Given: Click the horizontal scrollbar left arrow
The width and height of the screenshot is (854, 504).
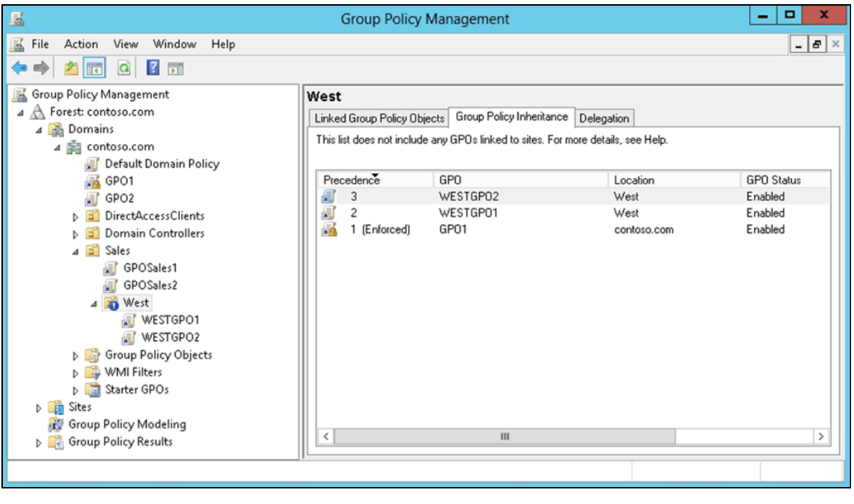Looking at the screenshot, I should coord(326,437).
